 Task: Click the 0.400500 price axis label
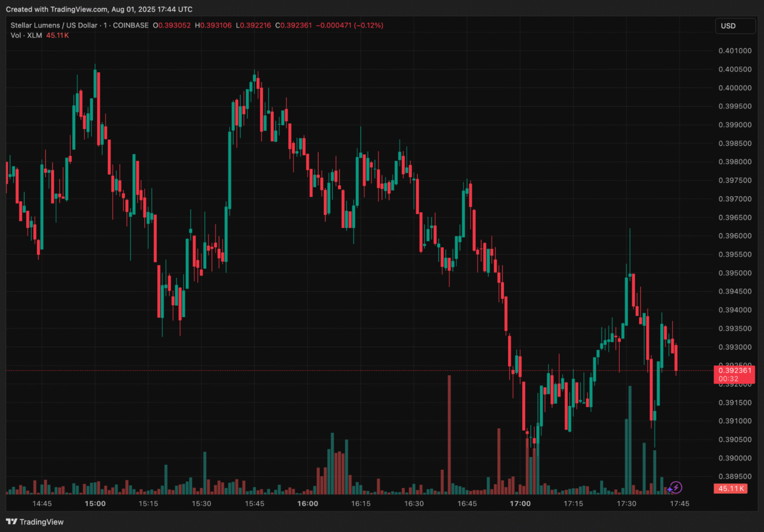(x=735, y=70)
